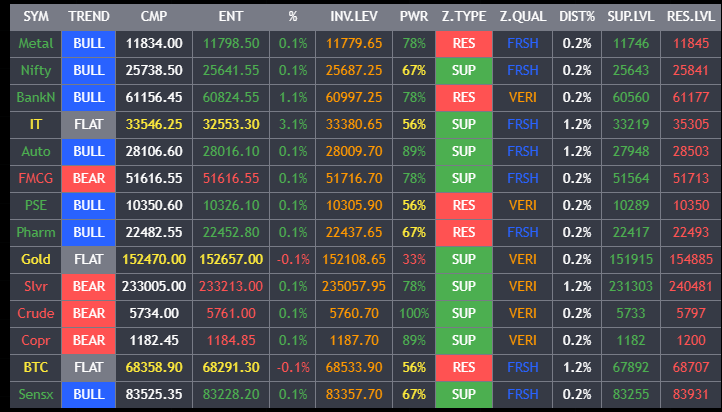Click the FLAT trend cell for IT
The height and width of the screenshot is (412, 722).
click(88, 124)
